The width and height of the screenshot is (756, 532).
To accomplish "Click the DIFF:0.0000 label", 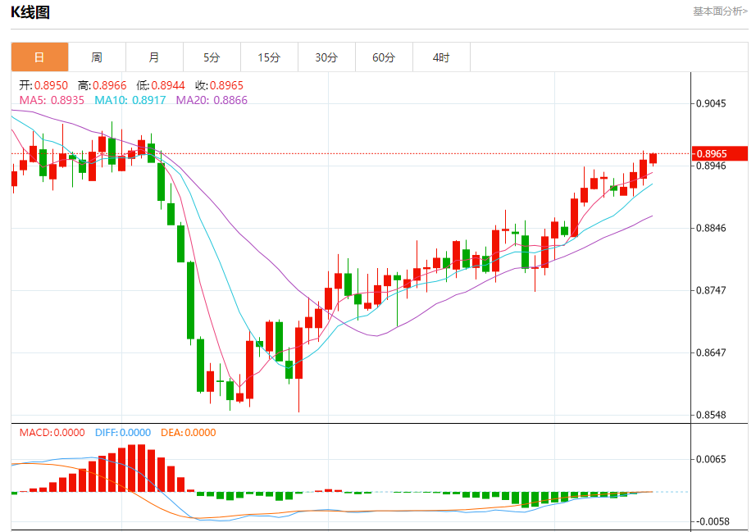I will tap(123, 433).
